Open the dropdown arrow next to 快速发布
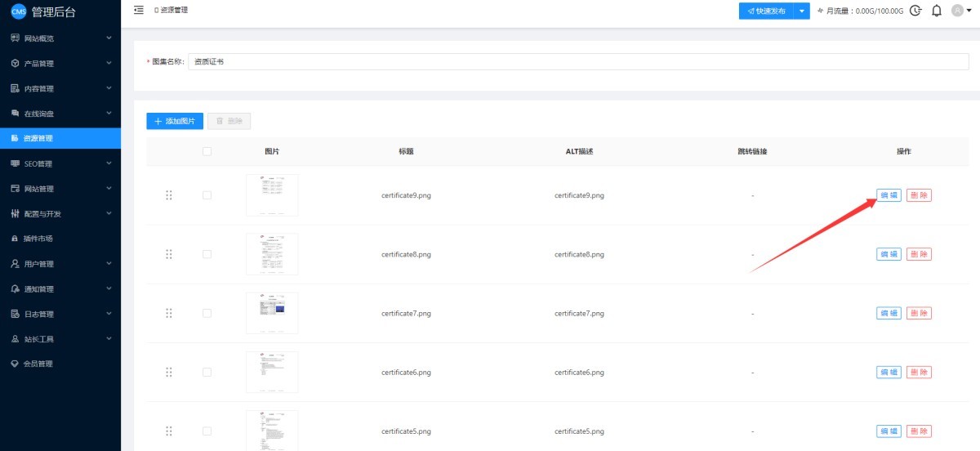 803,11
